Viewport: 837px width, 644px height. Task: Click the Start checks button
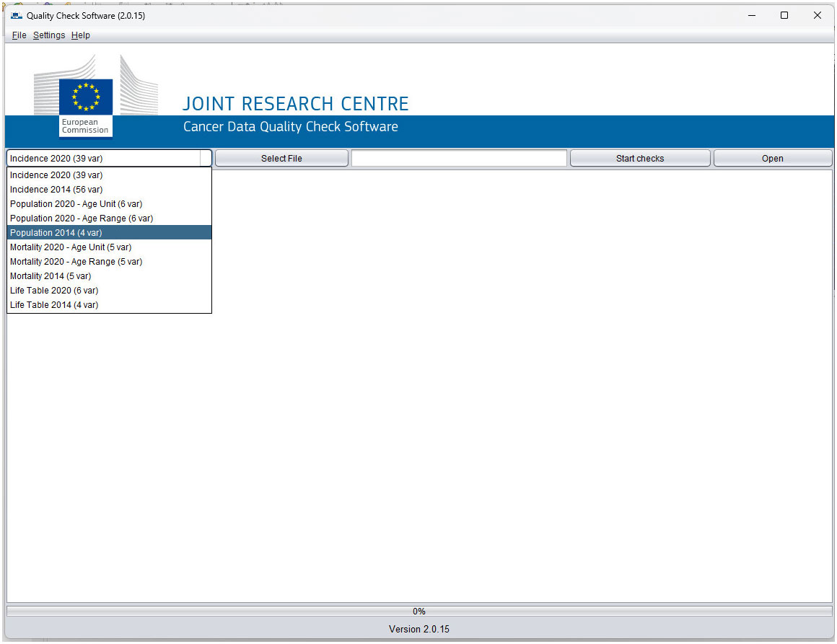point(639,159)
